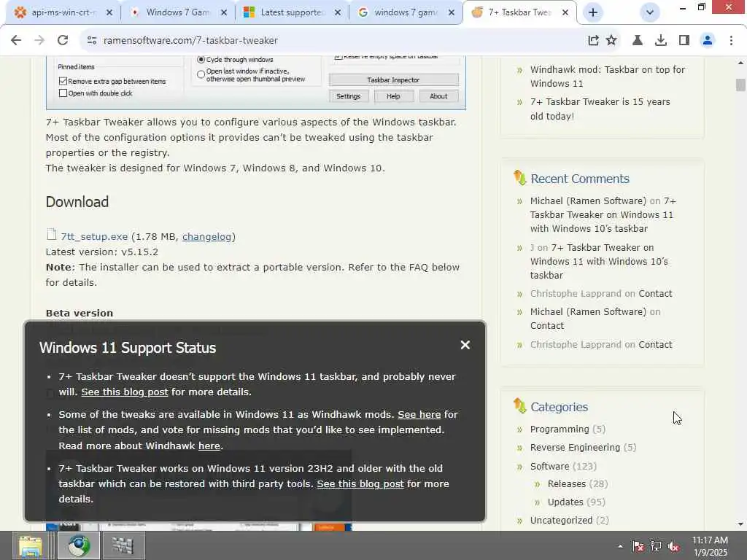The width and height of the screenshot is (747, 560).
Task: Open the browser downloads icon
Action: [x=661, y=41]
